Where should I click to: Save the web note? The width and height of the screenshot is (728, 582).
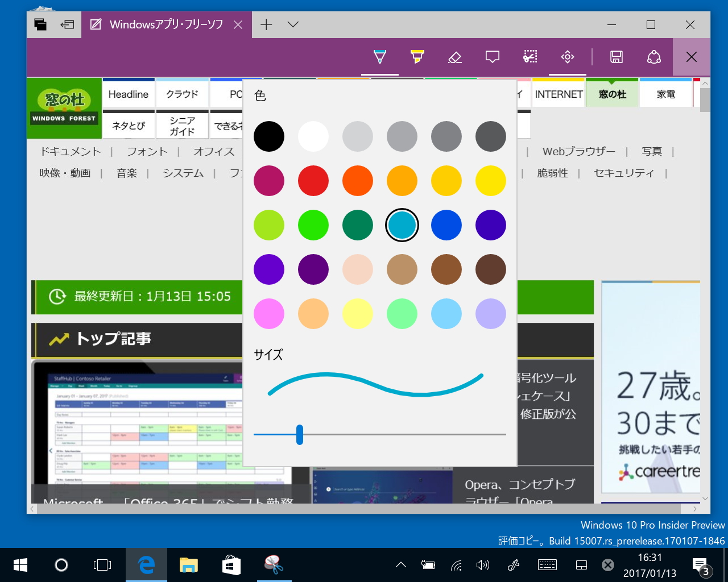pyautogui.click(x=616, y=57)
